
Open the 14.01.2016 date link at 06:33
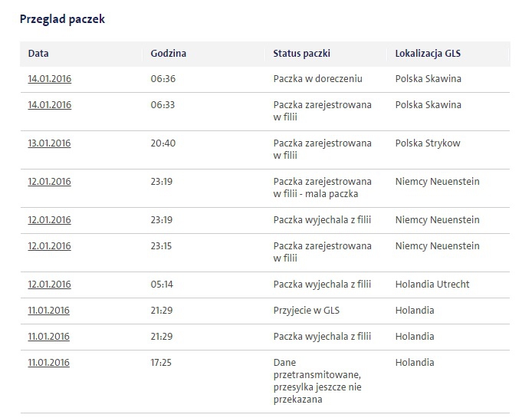click(49, 105)
